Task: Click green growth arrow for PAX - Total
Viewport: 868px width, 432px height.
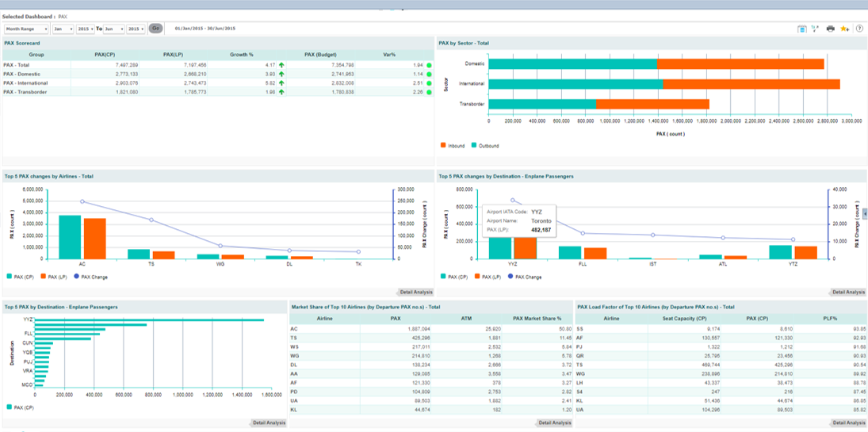Action: pyautogui.click(x=281, y=65)
